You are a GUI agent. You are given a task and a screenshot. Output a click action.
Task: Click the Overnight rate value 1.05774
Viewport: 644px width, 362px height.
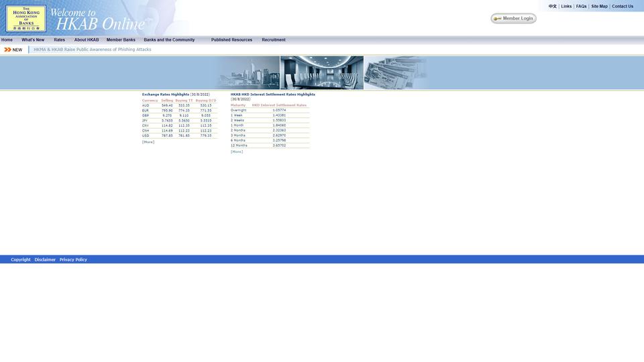[279, 110]
